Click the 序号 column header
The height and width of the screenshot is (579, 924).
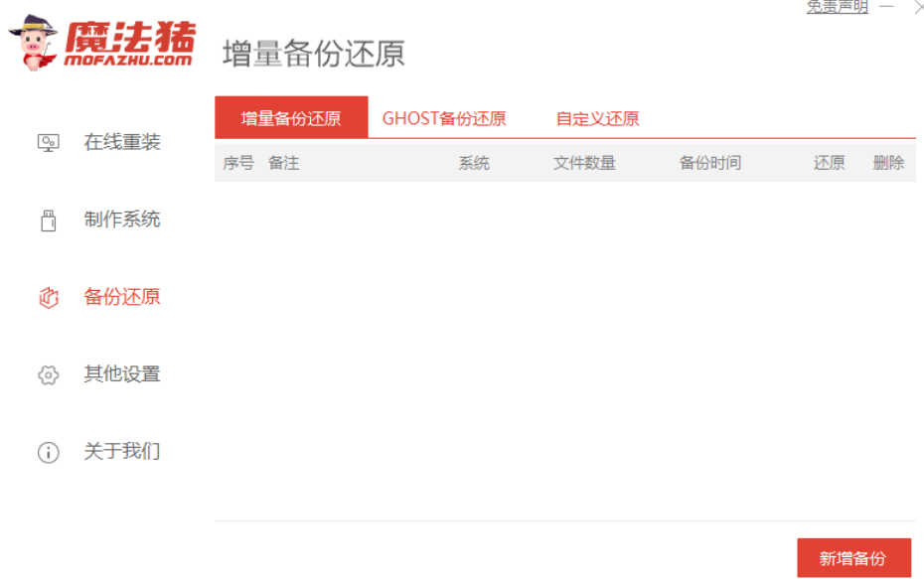tap(238, 161)
